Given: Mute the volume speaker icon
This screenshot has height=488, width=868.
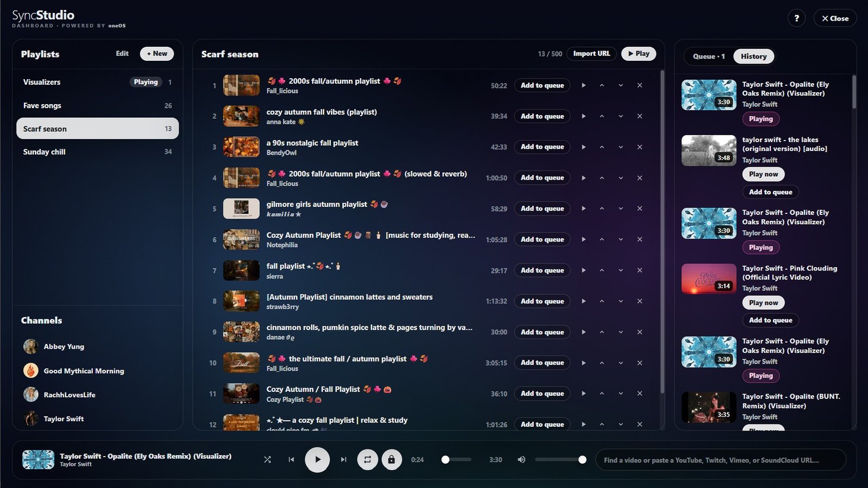Looking at the screenshot, I should pyautogui.click(x=521, y=460).
